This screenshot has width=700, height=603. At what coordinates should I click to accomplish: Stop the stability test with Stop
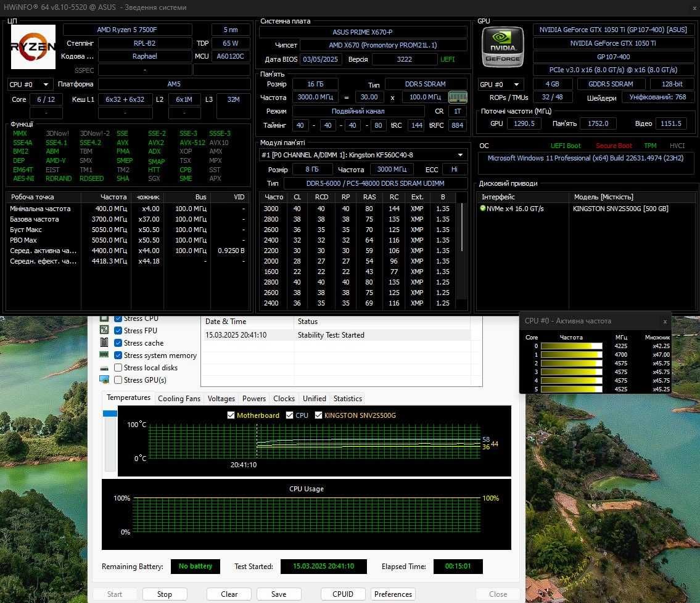165,594
